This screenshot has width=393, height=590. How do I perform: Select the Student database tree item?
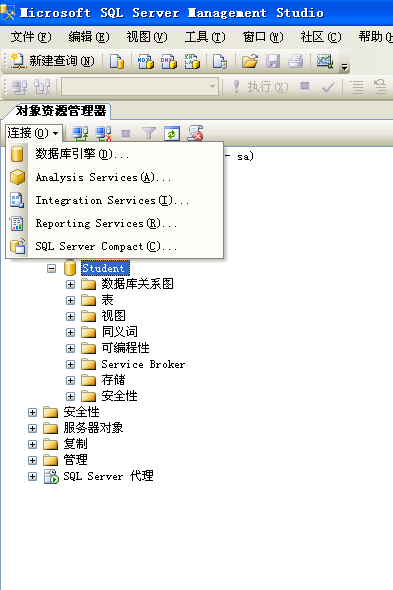tap(106, 268)
